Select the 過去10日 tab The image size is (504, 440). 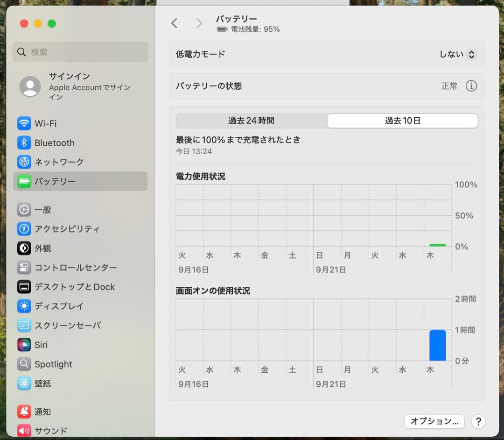[x=402, y=121]
